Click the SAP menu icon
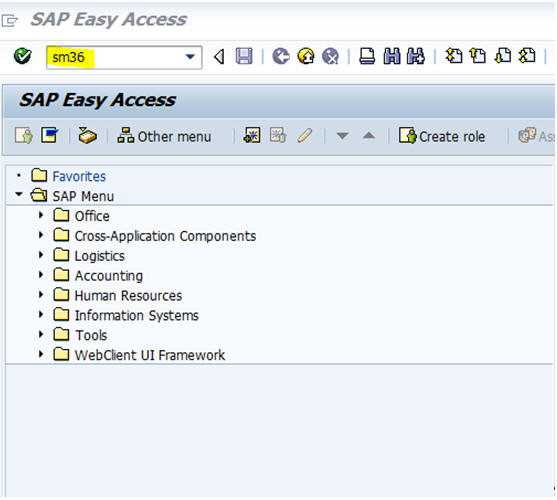 [x=50, y=135]
